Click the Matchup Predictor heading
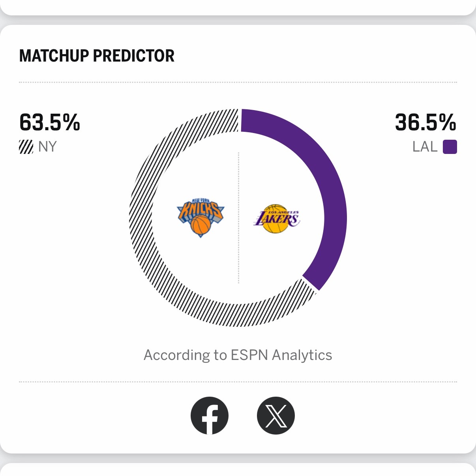The width and height of the screenshot is (476, 476). [x=97, y=56]
